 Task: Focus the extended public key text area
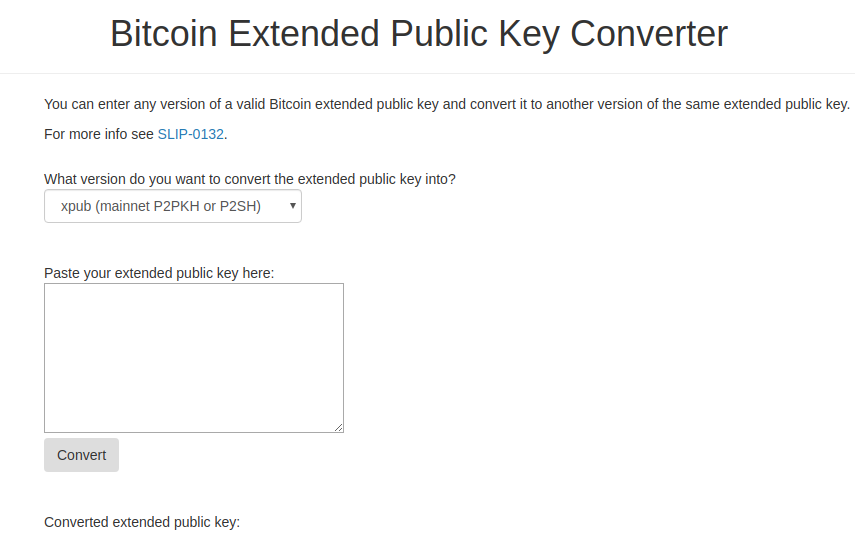point(193,357)
